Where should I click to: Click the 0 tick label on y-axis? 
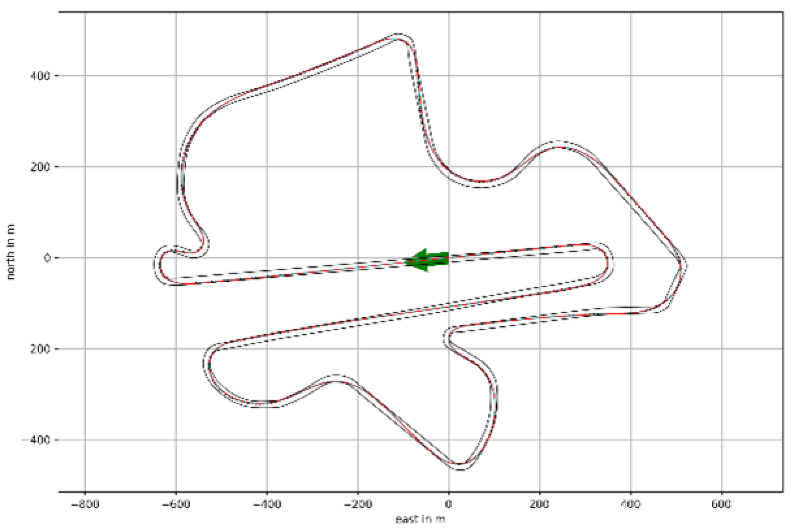pos(47,258)
